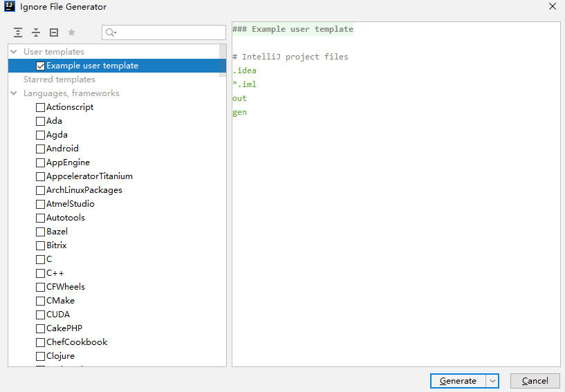Click the Collapse All toolbar icon

point(36,32)
